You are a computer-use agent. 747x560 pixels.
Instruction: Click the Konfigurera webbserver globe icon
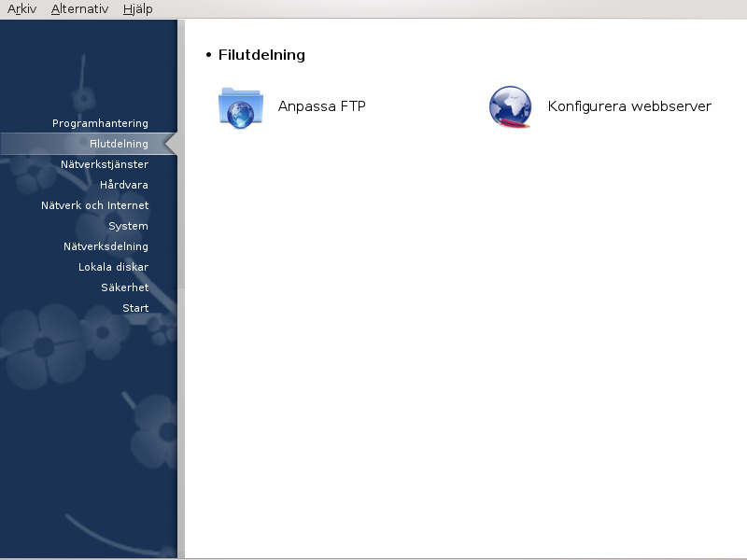(x=510, y=107)
